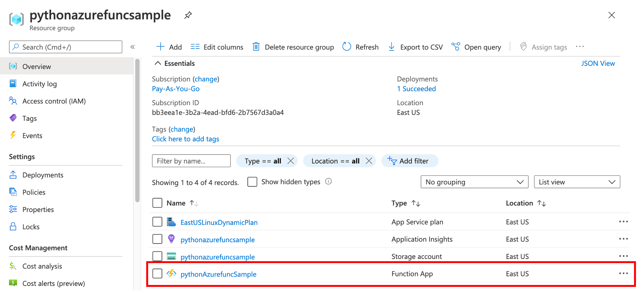Click the Filter by name field
Viewport: 644px width, 293px height.
point(191,161)
